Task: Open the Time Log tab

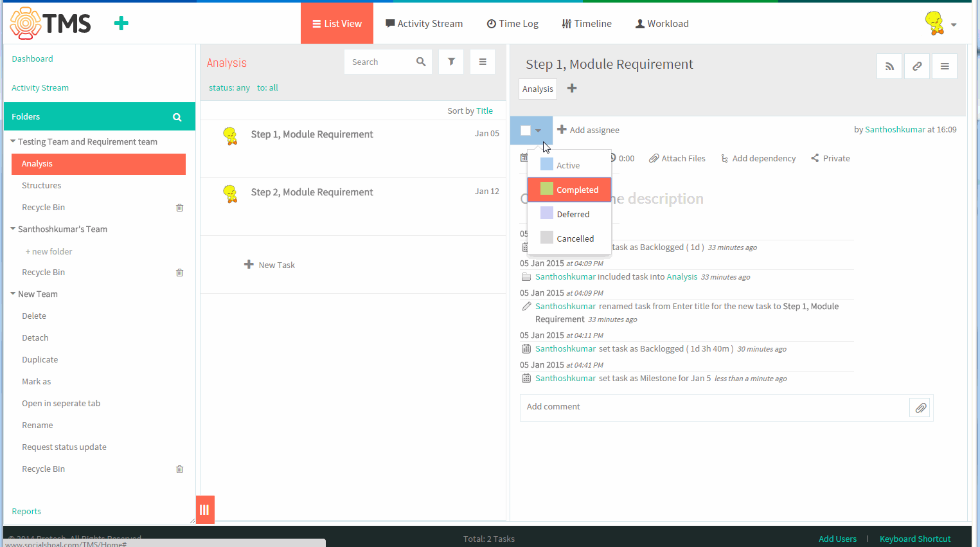Action: coord(512,23)
